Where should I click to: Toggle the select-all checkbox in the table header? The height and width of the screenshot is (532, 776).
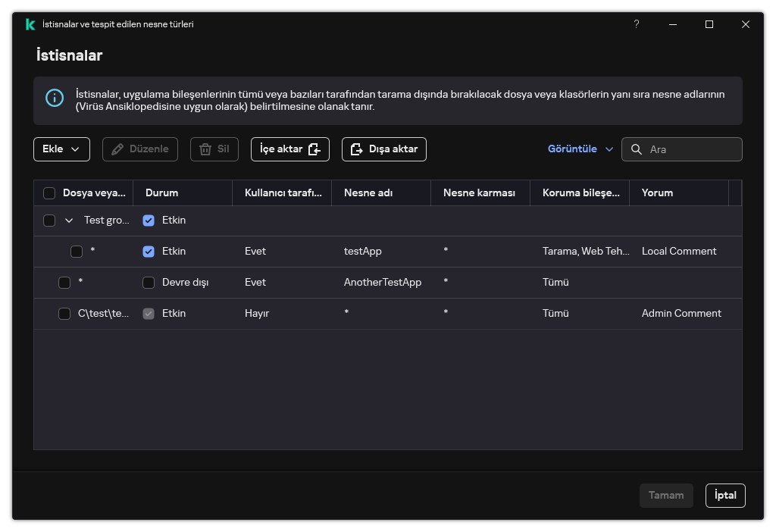coord(49,193)
